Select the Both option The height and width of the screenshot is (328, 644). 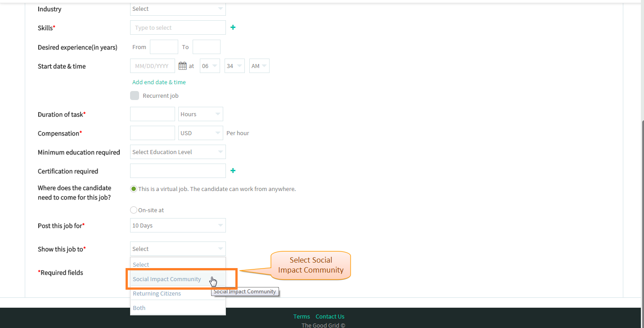pyautogui.click(x=178, y=308)
